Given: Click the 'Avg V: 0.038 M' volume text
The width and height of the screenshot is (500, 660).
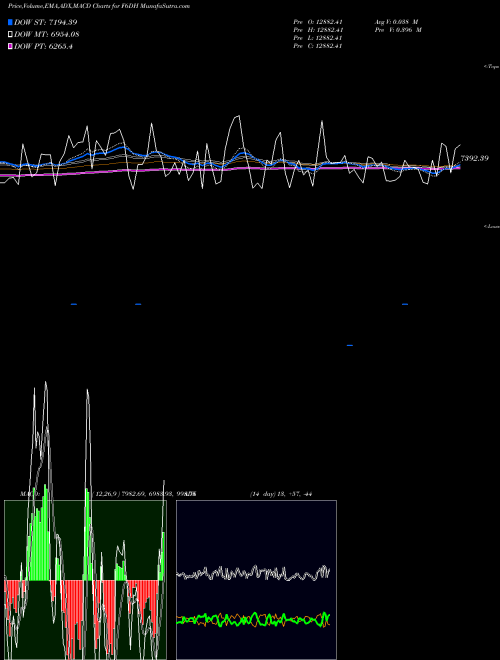Looking at the screenshot, I should 396,22.
